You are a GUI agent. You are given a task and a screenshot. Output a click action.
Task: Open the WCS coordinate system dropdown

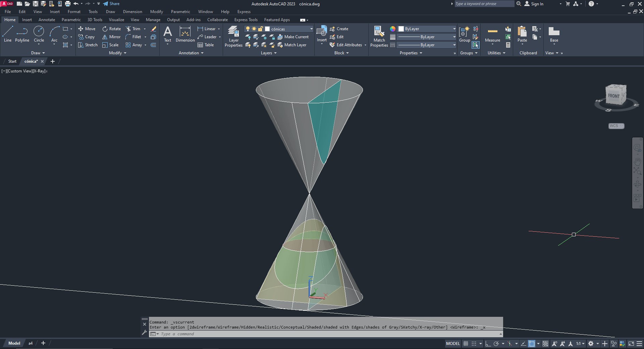[x=616, y=126]
